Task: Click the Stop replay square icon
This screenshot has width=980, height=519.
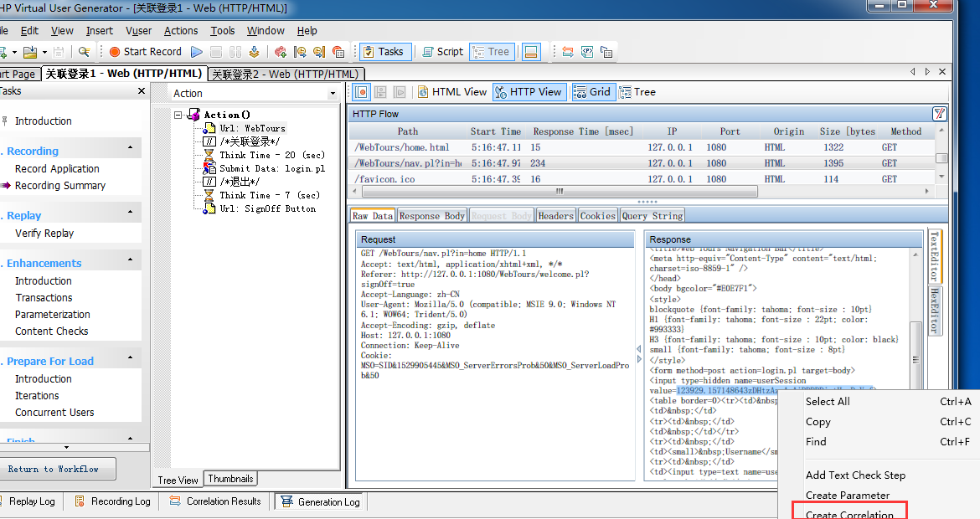Action: click(216, 52)
